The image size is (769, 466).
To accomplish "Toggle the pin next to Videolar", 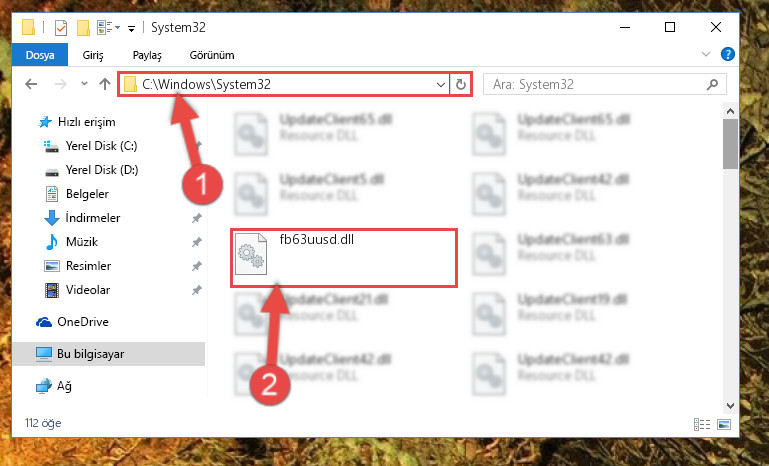I will pos(197,290).
